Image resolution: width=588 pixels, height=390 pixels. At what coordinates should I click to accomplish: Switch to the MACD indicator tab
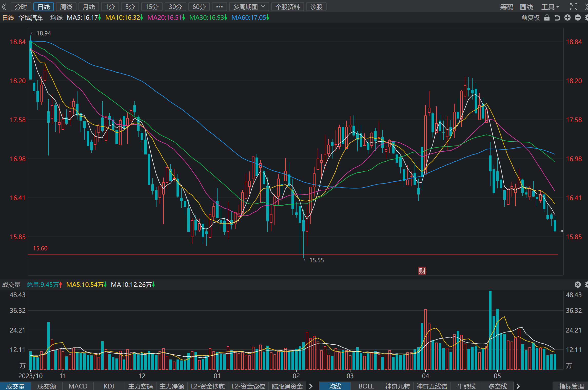(78, 386)
